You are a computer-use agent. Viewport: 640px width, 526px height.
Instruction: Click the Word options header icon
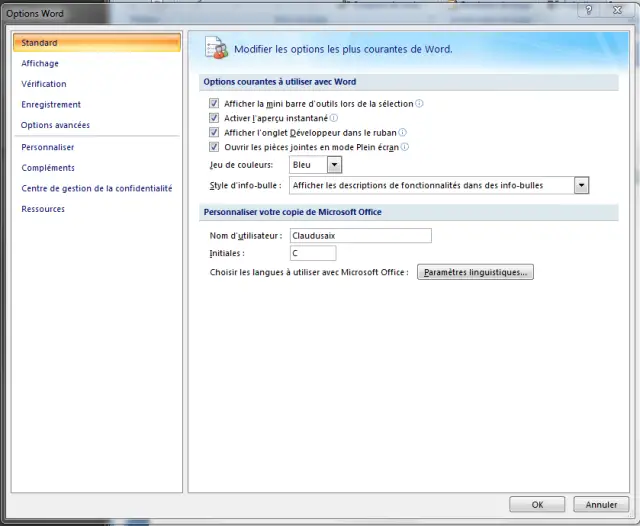click(216, 48)
